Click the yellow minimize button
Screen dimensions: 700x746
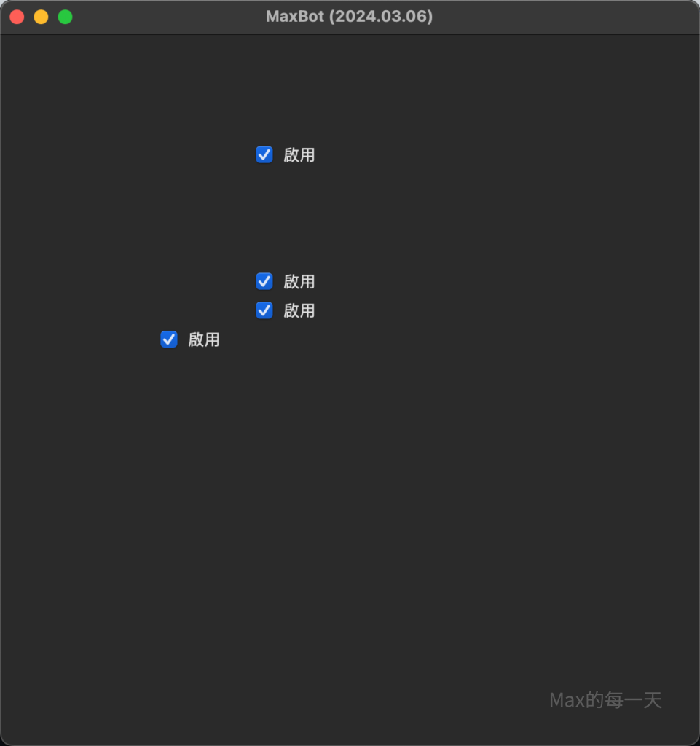[x=41, y=16]
